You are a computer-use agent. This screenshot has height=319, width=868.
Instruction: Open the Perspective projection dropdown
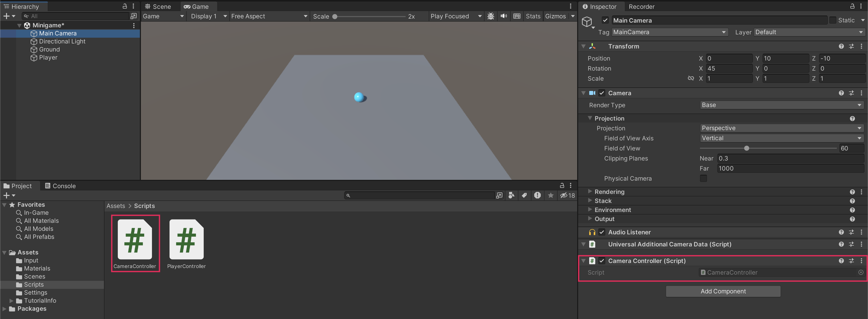coord(781,128)
